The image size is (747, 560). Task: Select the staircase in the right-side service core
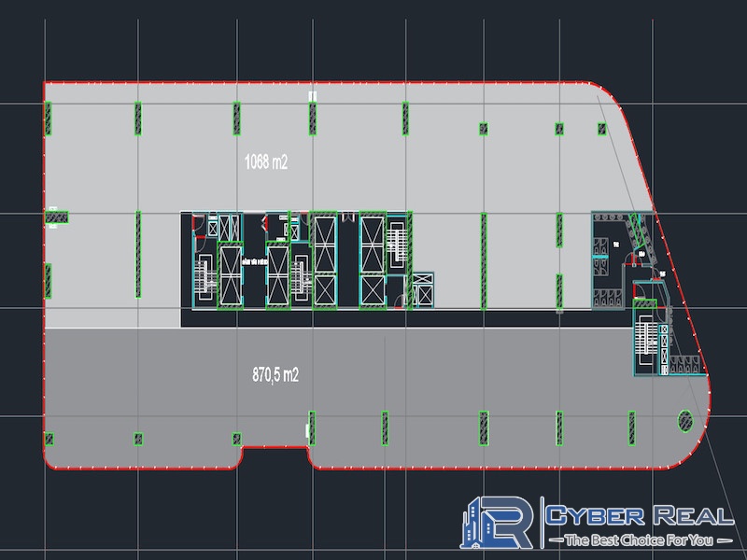tap(645, 339)
